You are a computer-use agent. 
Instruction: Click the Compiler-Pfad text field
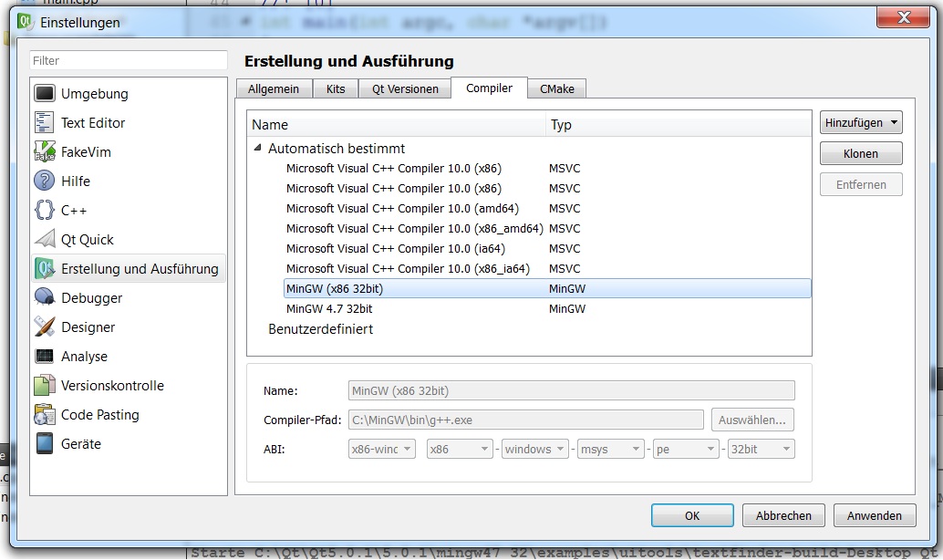525,420
